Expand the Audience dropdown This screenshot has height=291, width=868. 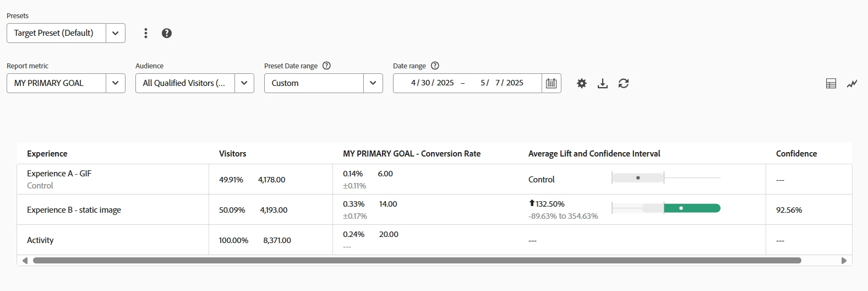click(244, 83)
